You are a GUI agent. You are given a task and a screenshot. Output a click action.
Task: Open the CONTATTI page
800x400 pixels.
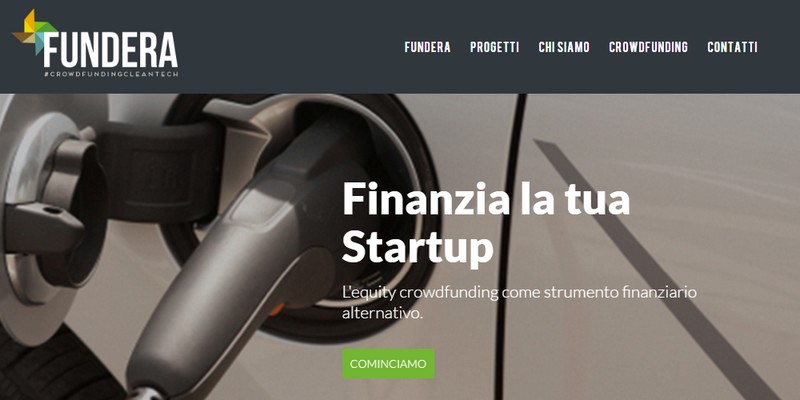tap(732, 47)
